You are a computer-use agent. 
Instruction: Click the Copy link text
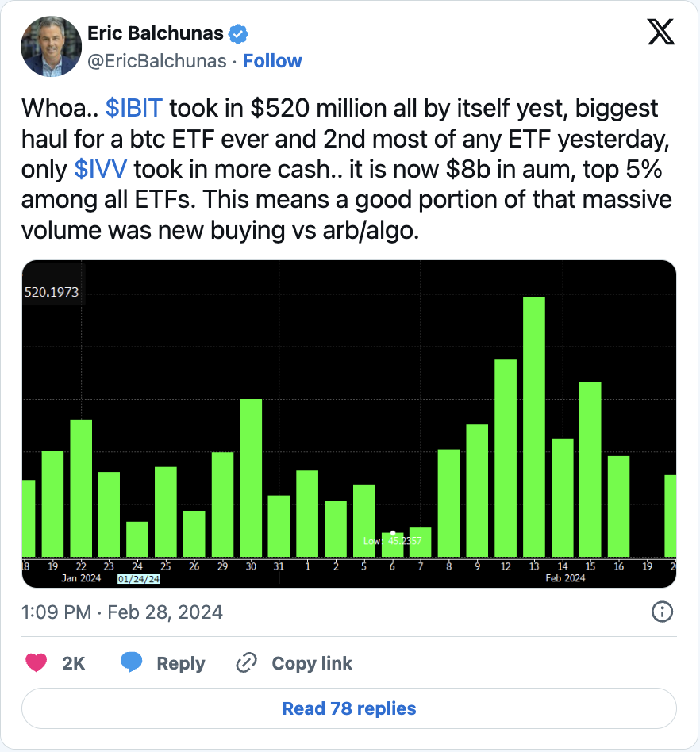point(312,663)
